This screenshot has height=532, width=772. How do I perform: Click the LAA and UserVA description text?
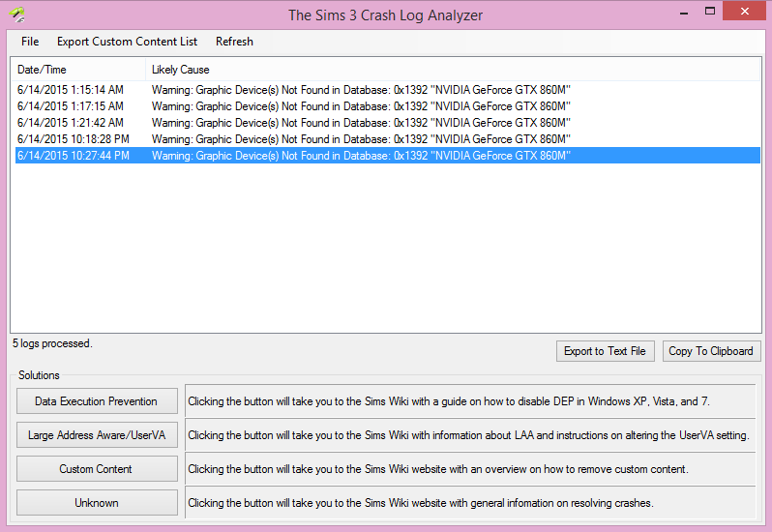coord(468,435)
